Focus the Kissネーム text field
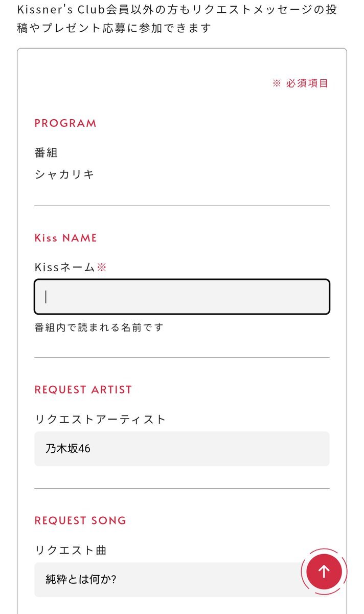 tap(182, 297)
